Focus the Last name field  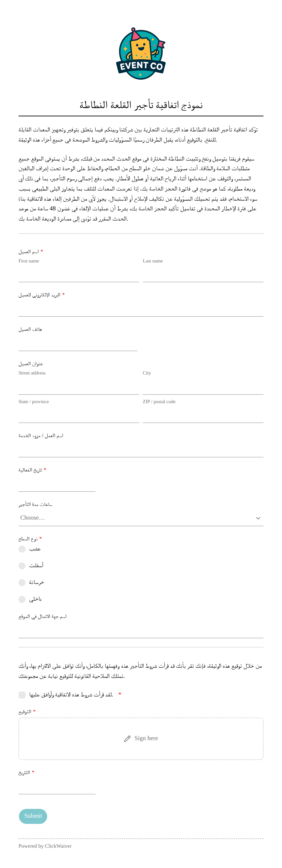203,274
